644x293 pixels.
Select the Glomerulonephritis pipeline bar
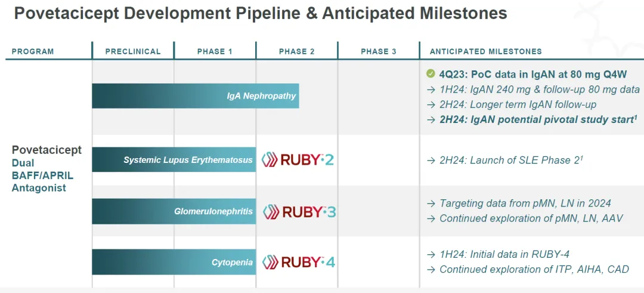tap(174, 211)
